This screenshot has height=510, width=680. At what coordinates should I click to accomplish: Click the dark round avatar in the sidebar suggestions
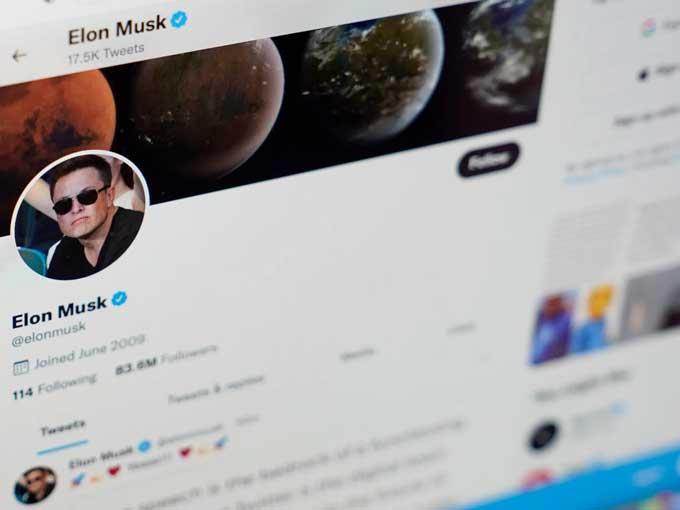[x=544, y=437]
